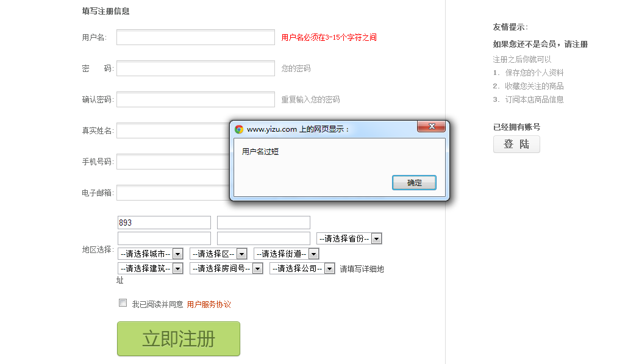
Task: Open the 请选择房间号 dropdown
Action: tap(226, 268)
